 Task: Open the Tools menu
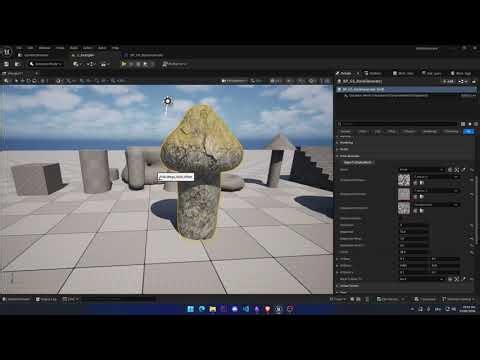coord(60,48)
